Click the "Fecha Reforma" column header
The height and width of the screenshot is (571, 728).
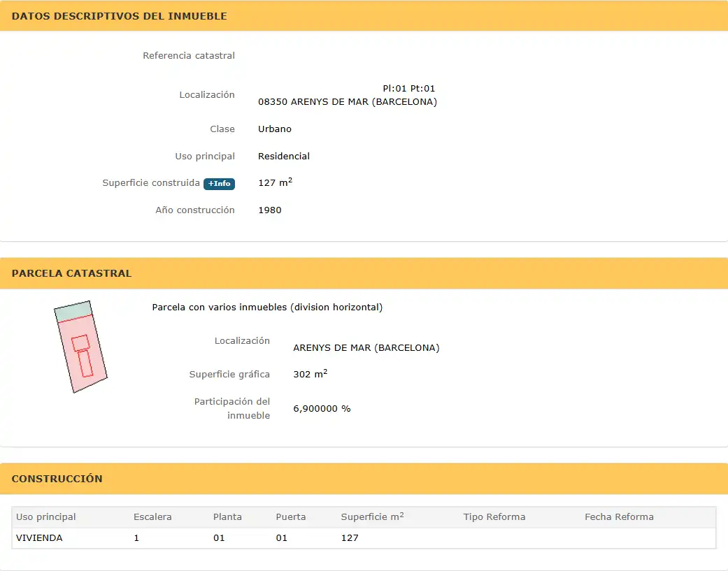point(619,516)
